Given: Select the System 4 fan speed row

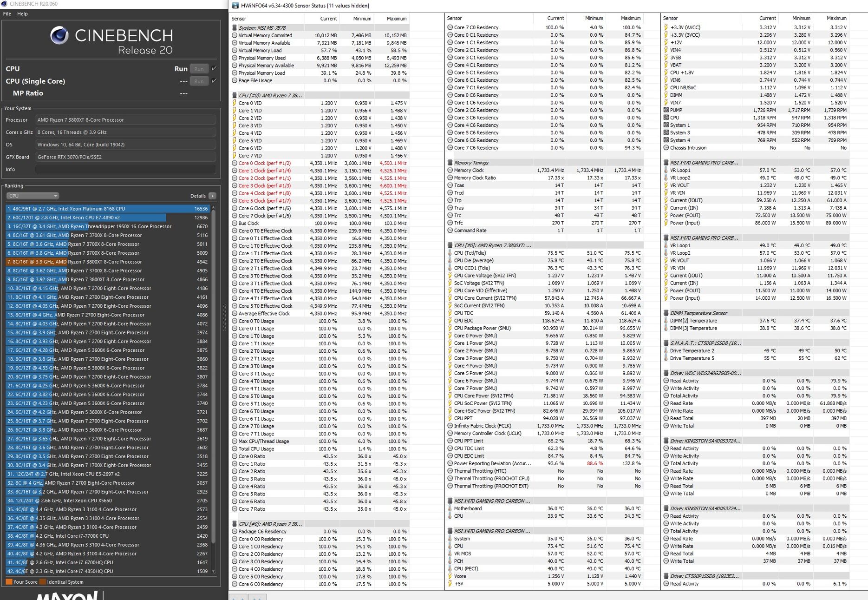Looking at the screenshot, I should 756,140.
